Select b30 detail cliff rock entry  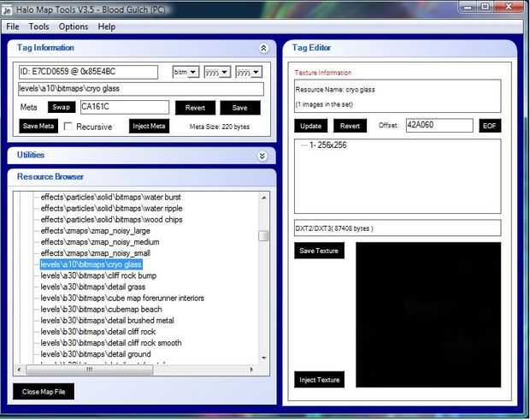coord(98,331)
